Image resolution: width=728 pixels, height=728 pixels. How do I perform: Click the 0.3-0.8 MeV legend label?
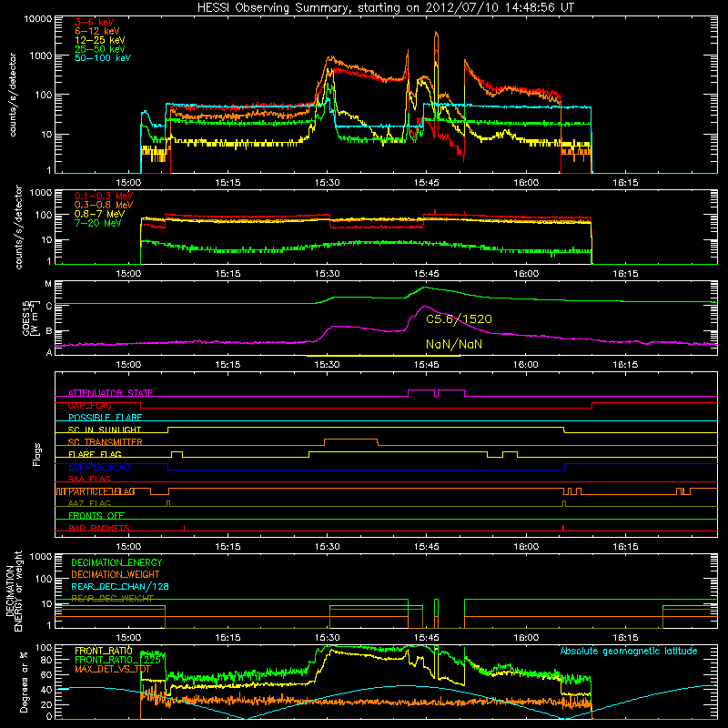pyautogui.click(x=104, y=205)
